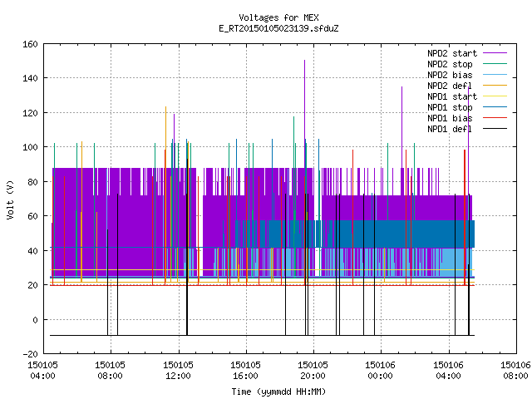Click the purple NPD2 start legend line

pyautogui.click(x=495, y=53)
